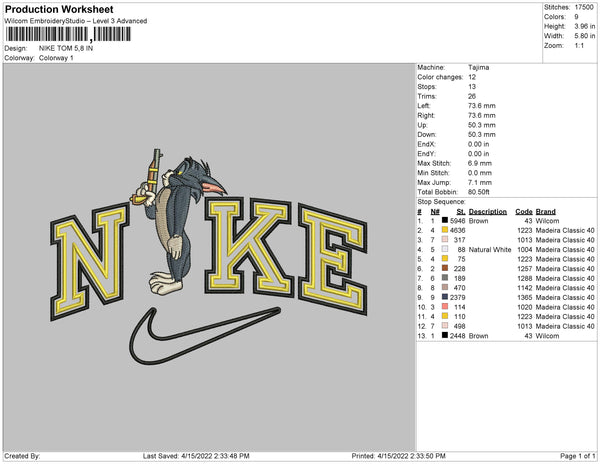Click the 'Brown' description in row 13
Image resolution: width=600 pixels, height=464 pixels.
coord(478,335)
